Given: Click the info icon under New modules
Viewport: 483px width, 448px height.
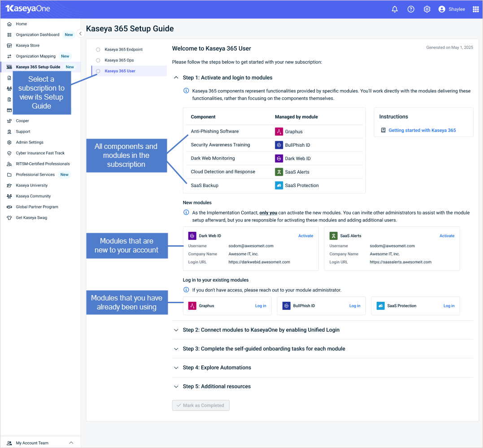Looking at the screenshot, I should [186, 212].
